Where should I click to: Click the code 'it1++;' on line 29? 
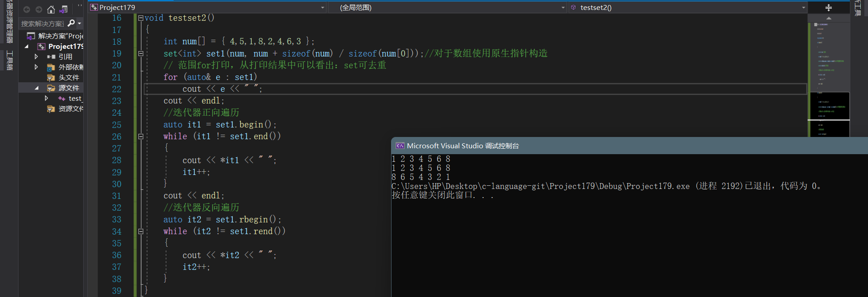coord(196,172)
